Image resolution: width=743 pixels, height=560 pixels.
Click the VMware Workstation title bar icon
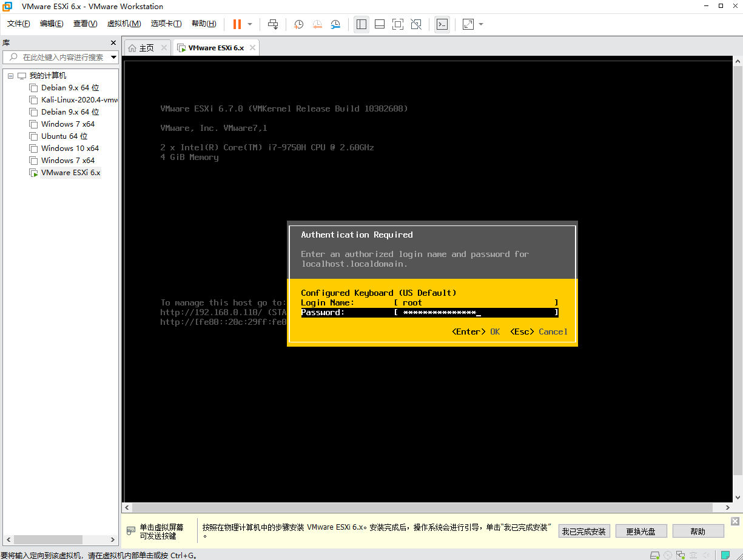click(x=8, y=7)
